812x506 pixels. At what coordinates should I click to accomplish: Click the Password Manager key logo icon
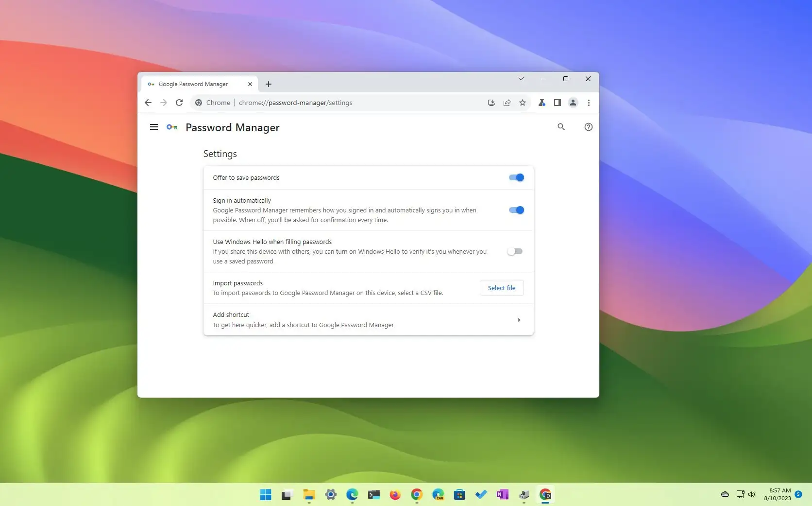click(x=171, y=127)
